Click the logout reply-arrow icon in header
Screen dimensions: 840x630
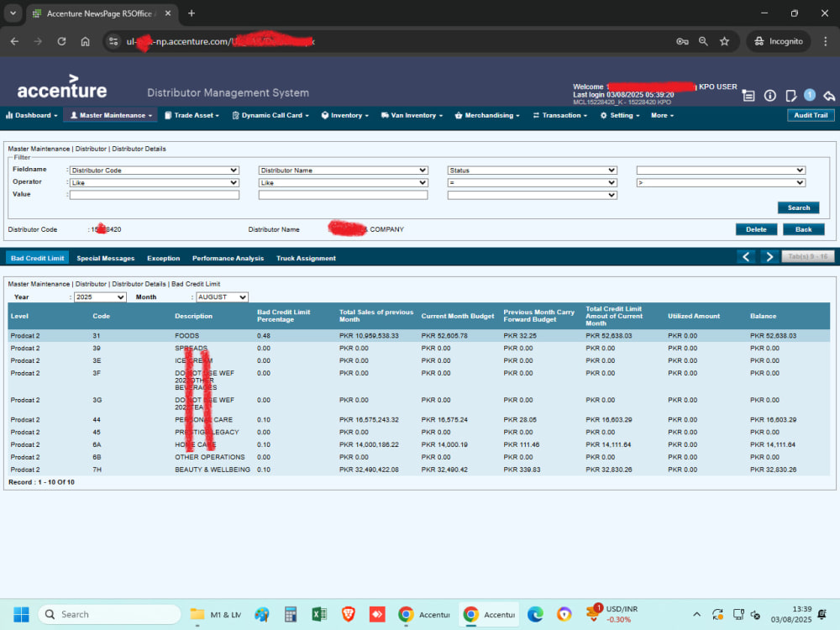pyautogui.click(x=829, y=96)
